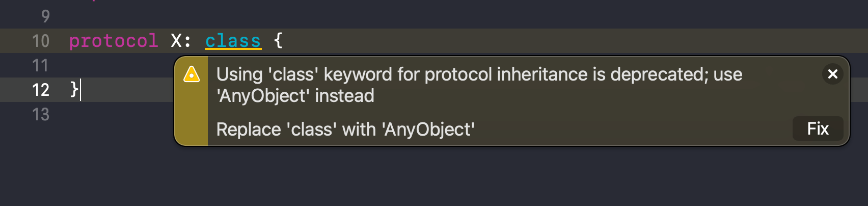Click line number 9 in the gutter
Screen dimensions: 868x206
(45, 16)
